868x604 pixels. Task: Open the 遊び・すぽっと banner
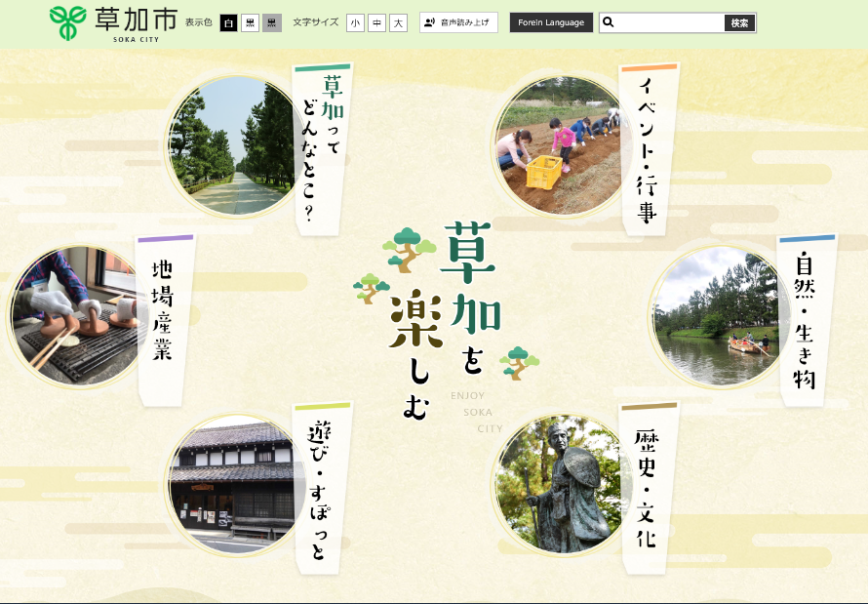pyautogui.click(x=322, y=488)
